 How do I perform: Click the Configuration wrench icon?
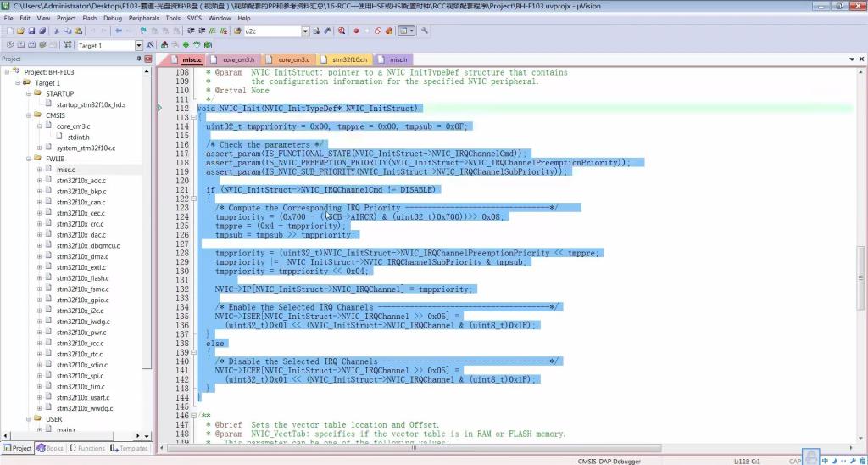(425, 31)
